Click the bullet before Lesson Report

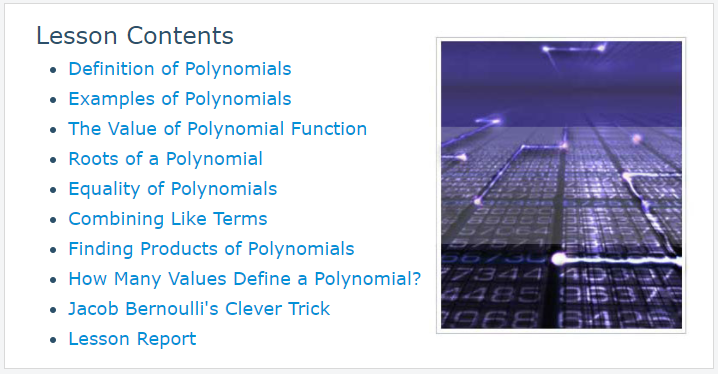(x=54, y=340)
